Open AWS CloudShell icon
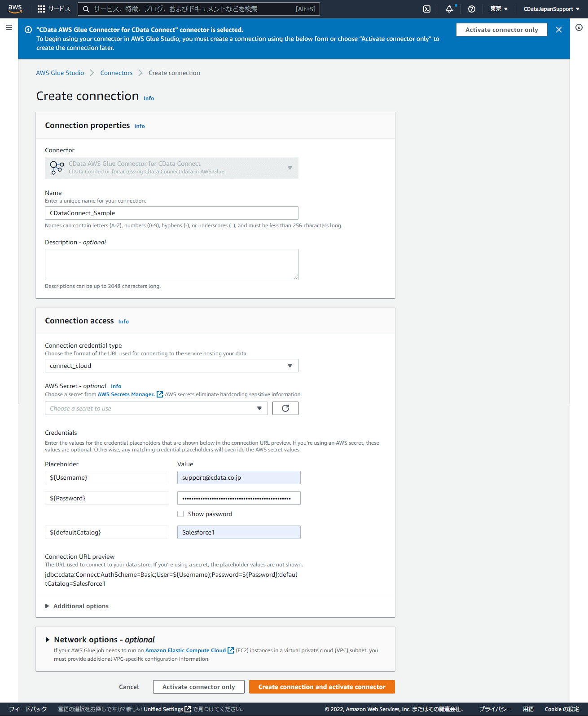The height and width of the screenshot is (716, 588). pos(427,9)
